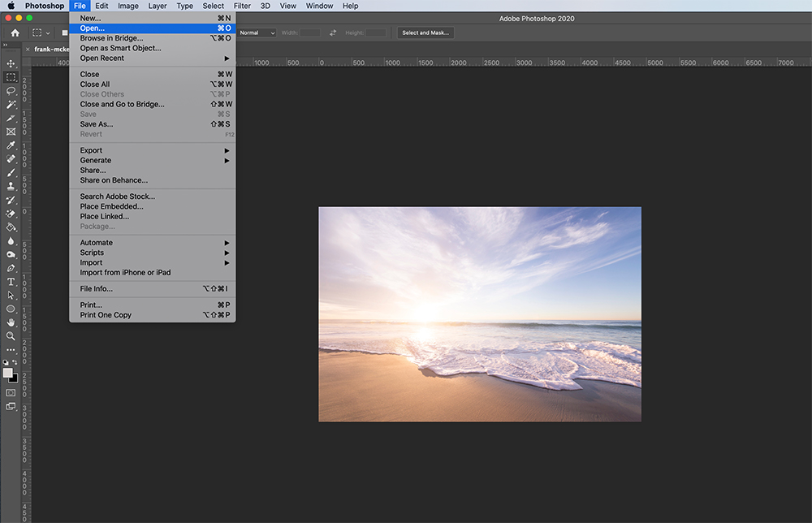Open the Normal mode dropdown in options bar
Image resolution: width=812 pixels, height=523 pixels.
(x=257, y=32)
